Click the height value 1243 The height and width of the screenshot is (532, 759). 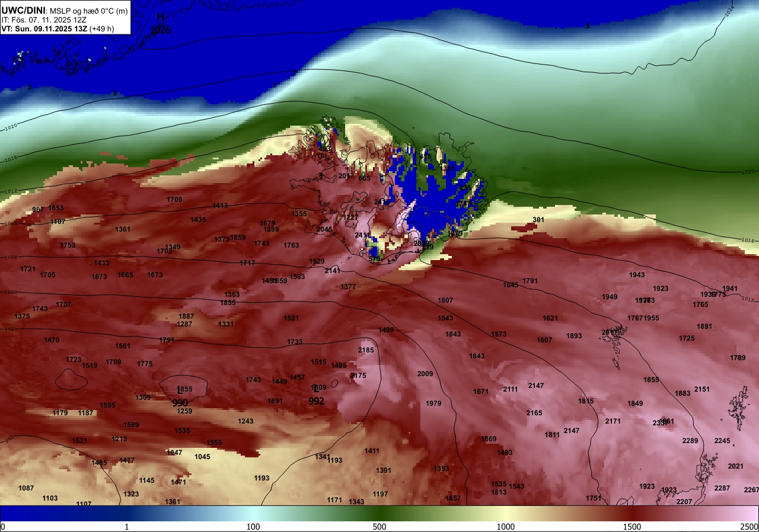(245, 421)
